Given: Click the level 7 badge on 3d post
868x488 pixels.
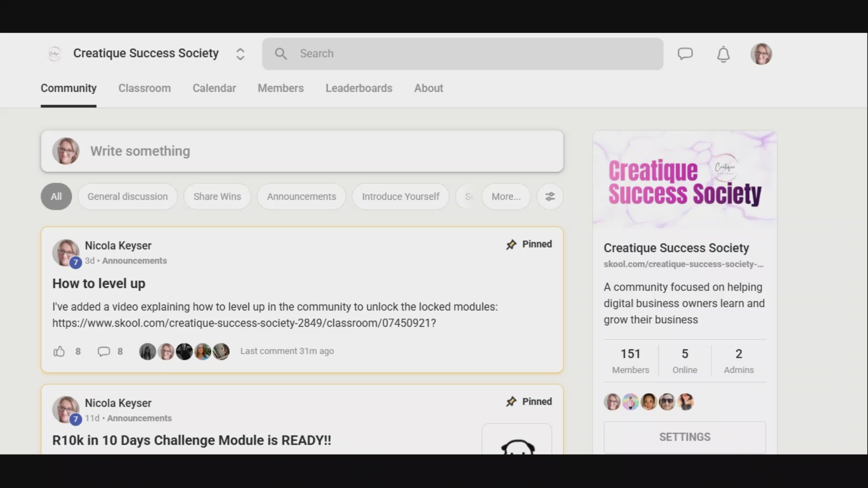Looking at the screenshot, I should point(75,262).
